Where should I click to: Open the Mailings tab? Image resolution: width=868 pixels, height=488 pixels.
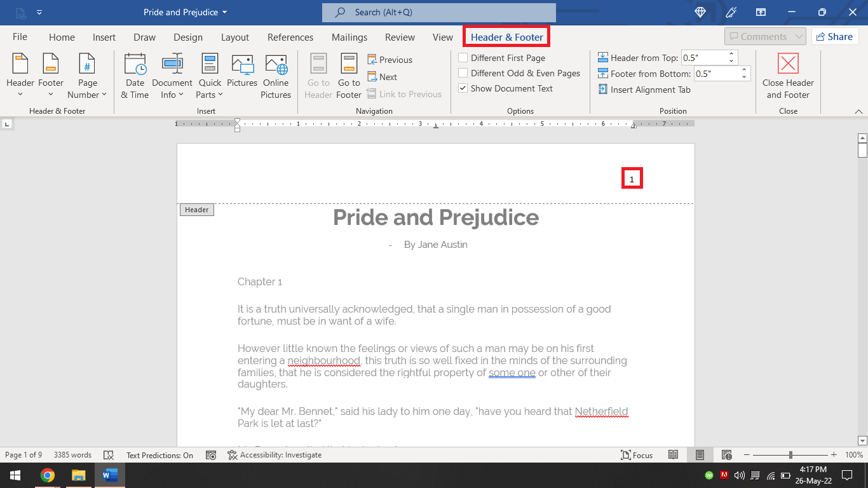[x=349, y=37]
